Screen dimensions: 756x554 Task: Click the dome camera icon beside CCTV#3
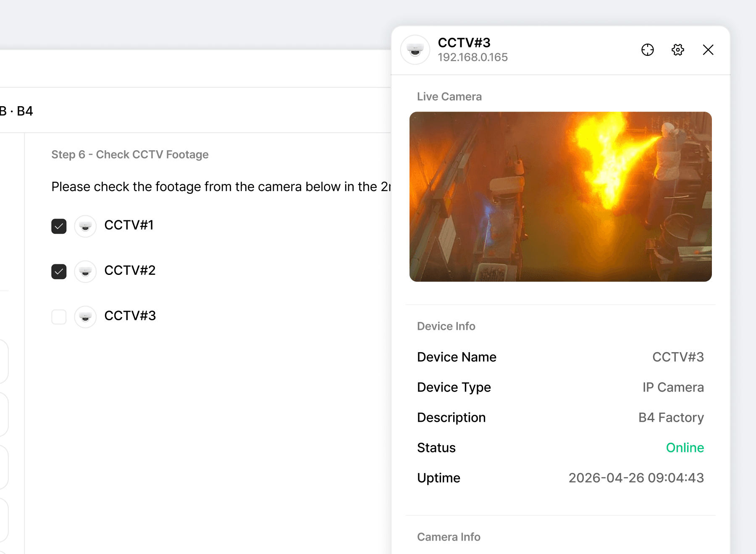click(x=85, y=317)
